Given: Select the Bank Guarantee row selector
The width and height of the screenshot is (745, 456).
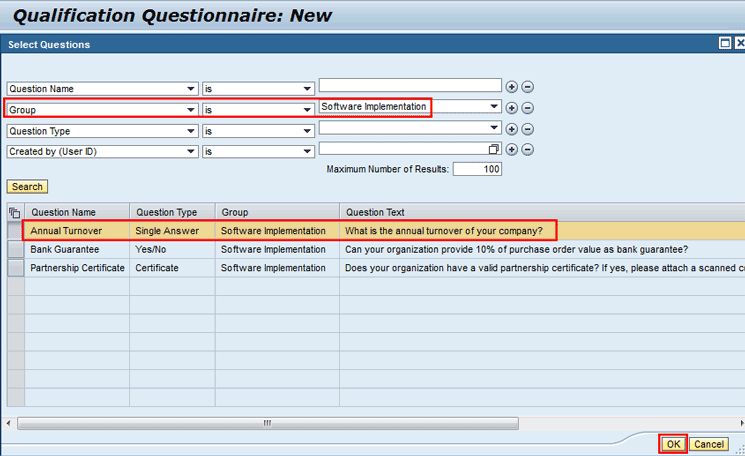Looking at the screenshot, I should (15, 249).
